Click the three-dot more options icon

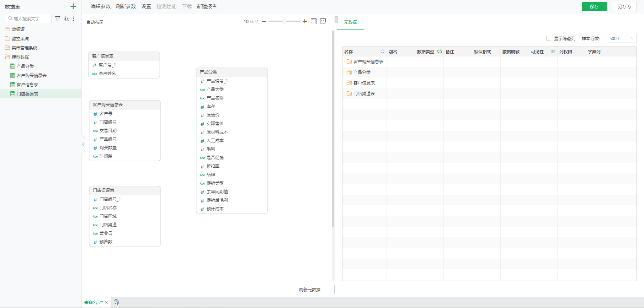(73, 19)
